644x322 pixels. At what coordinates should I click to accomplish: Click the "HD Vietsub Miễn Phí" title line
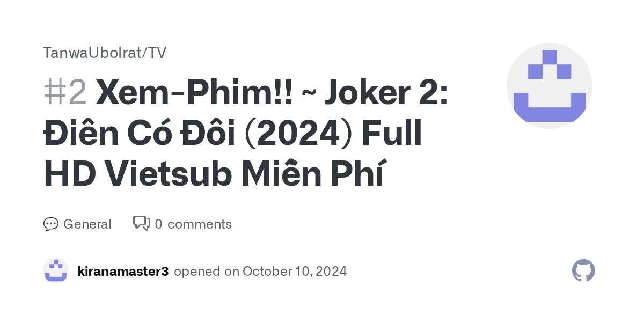point(214,175)
